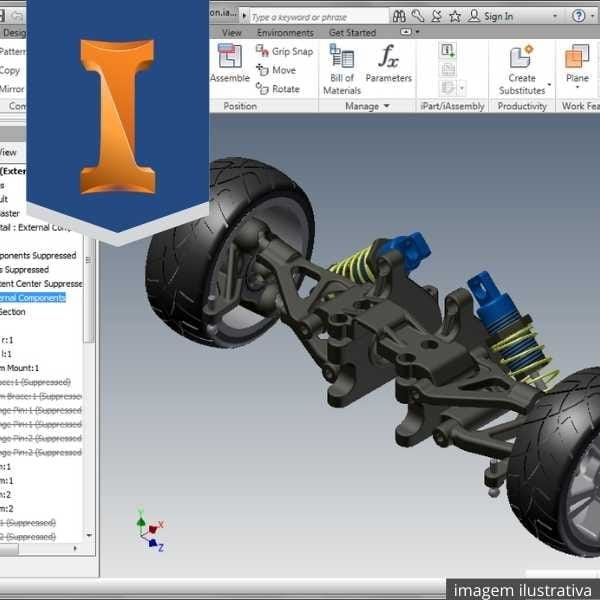The height and width of the screenshot is (600, 600).
Task: Expand the Create Substitutes dropdown arrow
Action: tap(549, 85)
